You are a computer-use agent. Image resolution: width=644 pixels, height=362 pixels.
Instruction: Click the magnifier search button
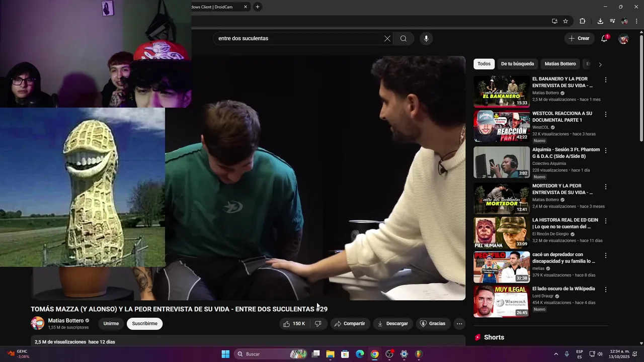tap(404, 39)
